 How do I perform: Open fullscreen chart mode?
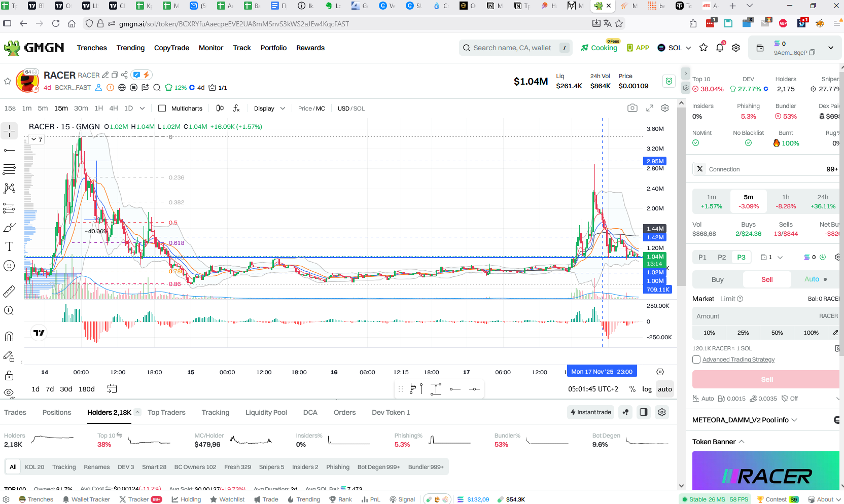coord(650,108)
